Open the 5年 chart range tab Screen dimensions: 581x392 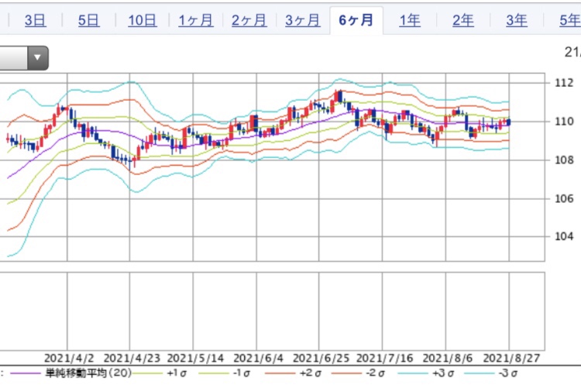coord(570,20)
